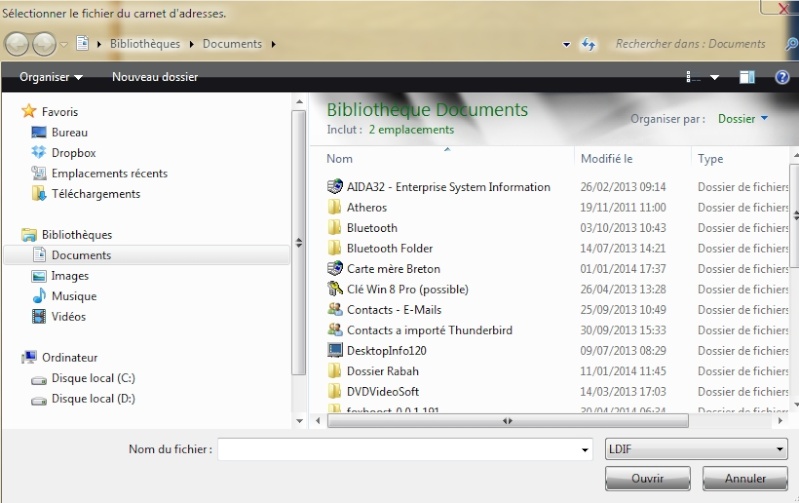This screenshot has height=503, width=799.
Task: Click the Musique note icon
Action: tap(39, 296)
